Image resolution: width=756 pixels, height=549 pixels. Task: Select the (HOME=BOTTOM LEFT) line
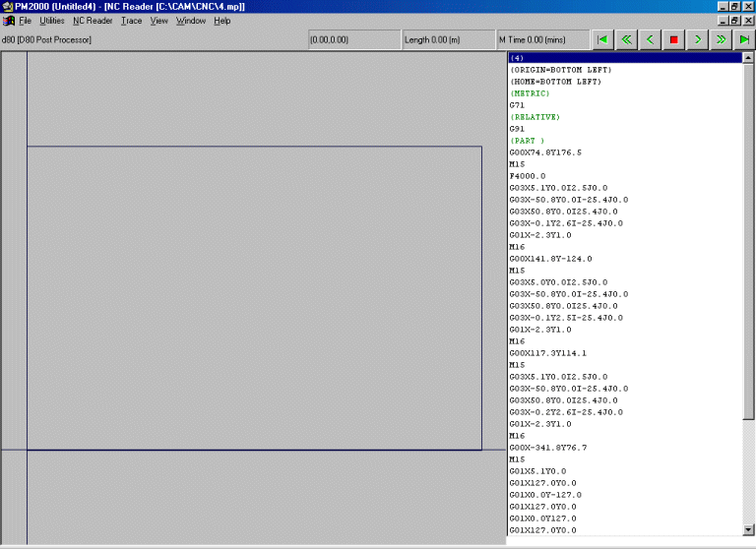pos(625,82)
